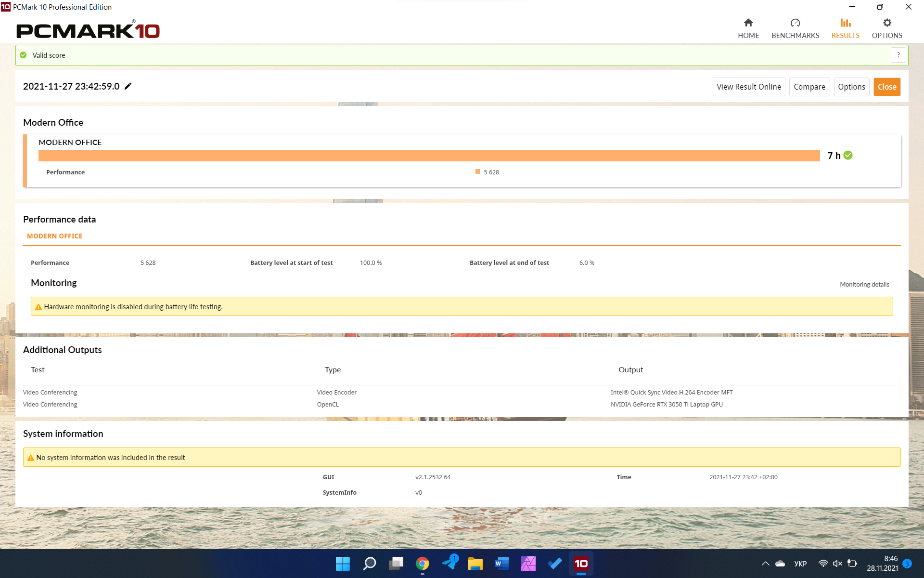This screenshot has width=924, height=578.
Task: Click warning icon in system information notice
Action: pos(31,458)
